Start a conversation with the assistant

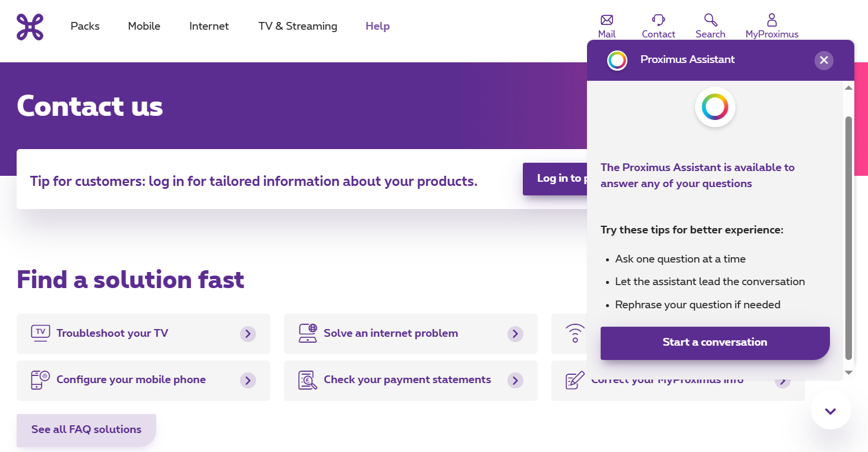pos(715,343)
